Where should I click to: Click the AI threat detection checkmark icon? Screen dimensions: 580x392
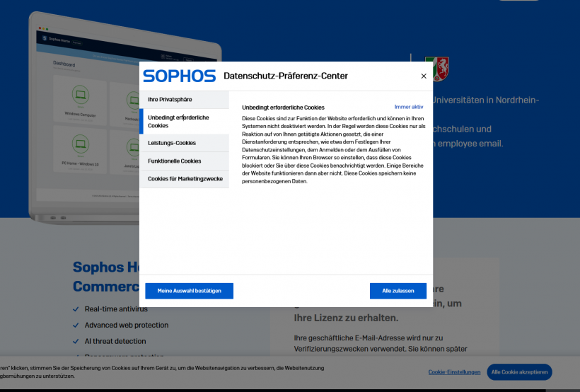[76, 341]
